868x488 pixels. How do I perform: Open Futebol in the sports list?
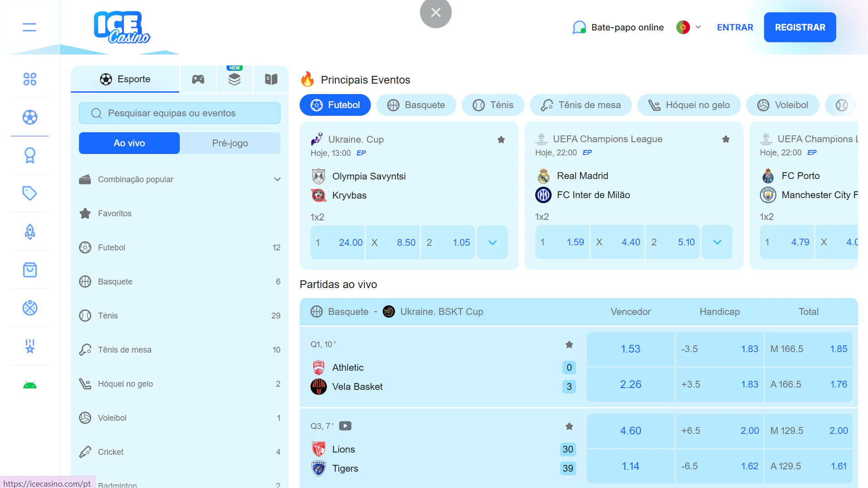point(180,248)
